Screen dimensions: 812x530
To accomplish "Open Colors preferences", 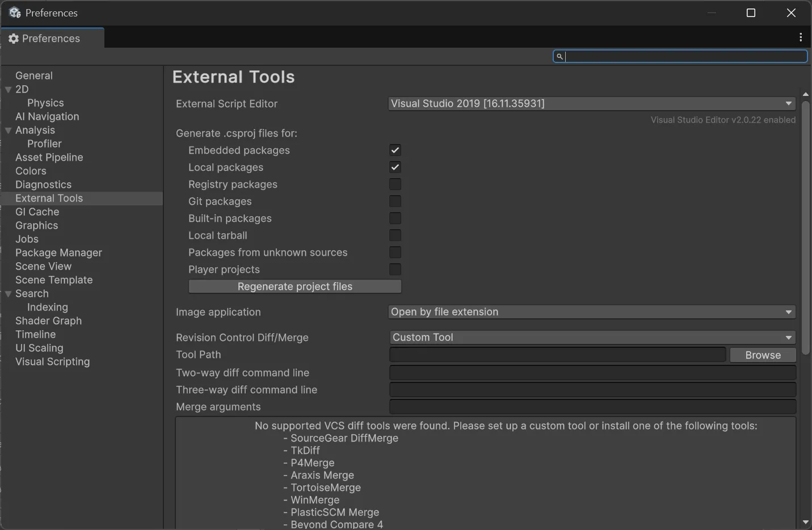I will [x=31, y=171].
